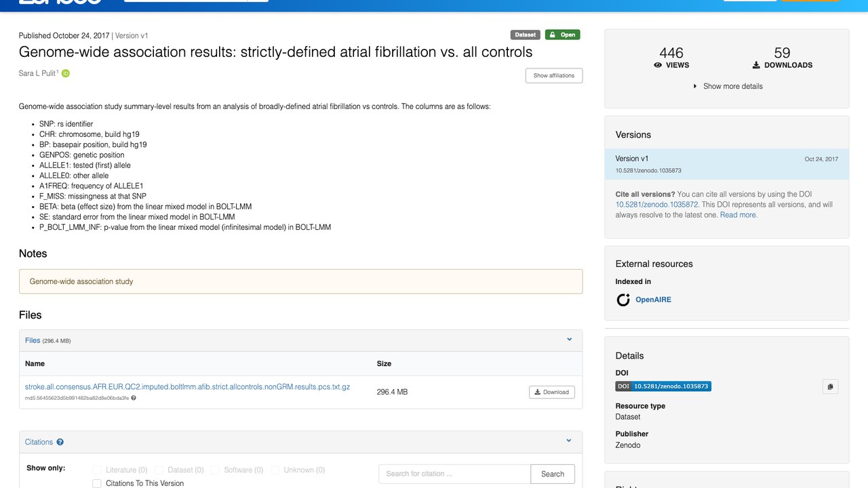Click Show affiliations button
The height and width of the screenshot is (488, 868).
coord(554,76)
